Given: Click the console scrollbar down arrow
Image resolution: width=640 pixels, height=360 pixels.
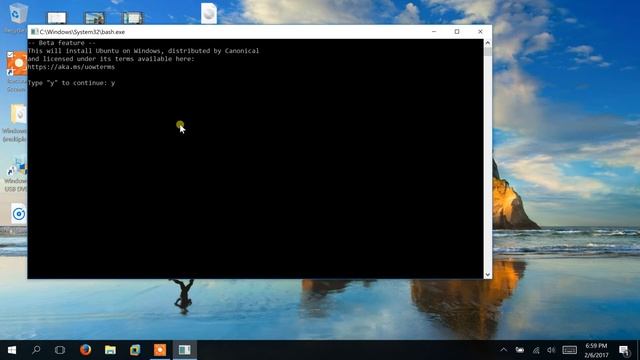Looking at the screenshot, I should click(x=487, y=275).
